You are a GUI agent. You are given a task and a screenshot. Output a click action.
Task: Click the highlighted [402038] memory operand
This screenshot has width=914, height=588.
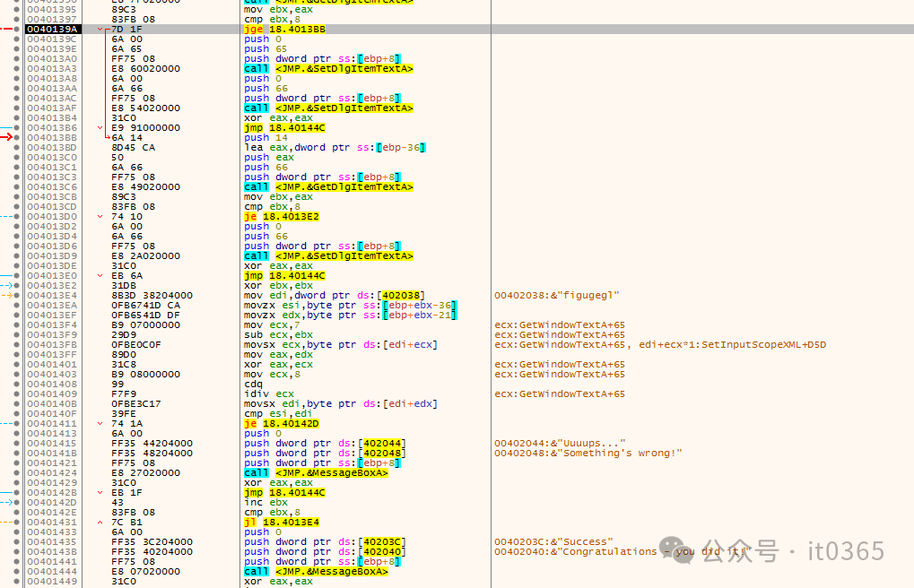(399, 296)
